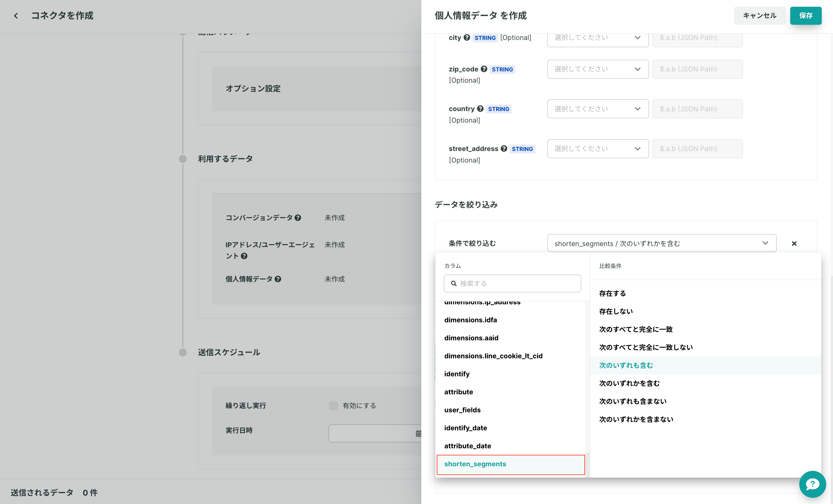
Task: Open help icon next to city field
Action: (467, 37)
